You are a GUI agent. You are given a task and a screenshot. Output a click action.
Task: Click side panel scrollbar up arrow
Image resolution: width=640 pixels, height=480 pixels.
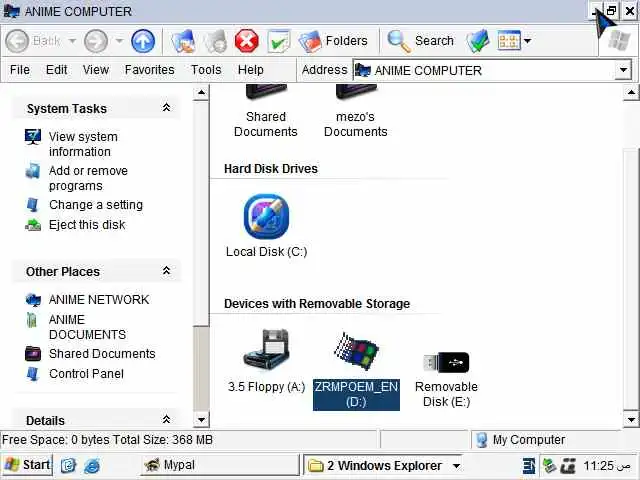click(201, 93)
